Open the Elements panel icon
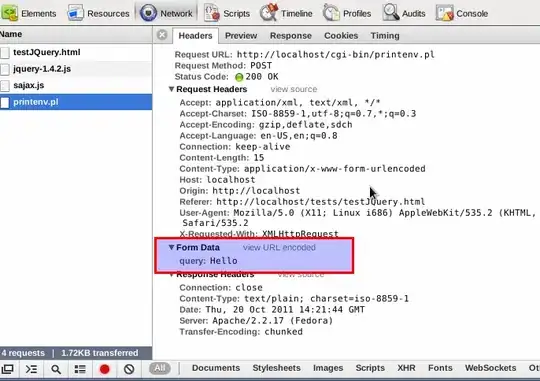Viewport: 540px width, 381px height. [9, 13]
